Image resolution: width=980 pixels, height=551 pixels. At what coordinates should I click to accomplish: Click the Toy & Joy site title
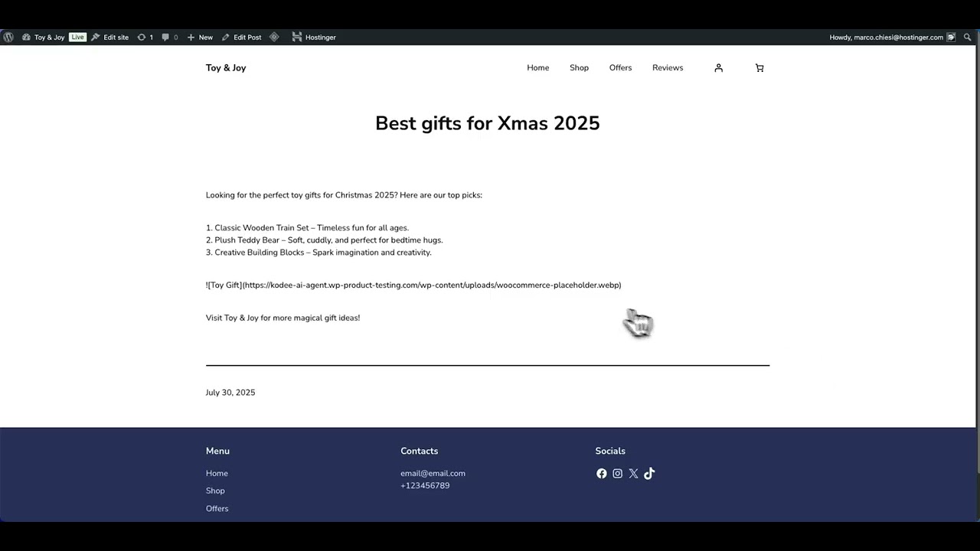pyautogui.click(x=226, y=68)
